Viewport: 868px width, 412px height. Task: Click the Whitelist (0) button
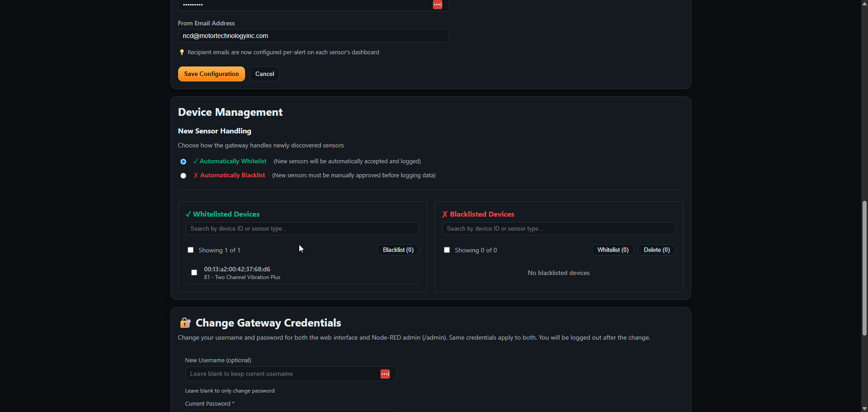(613, 250)
